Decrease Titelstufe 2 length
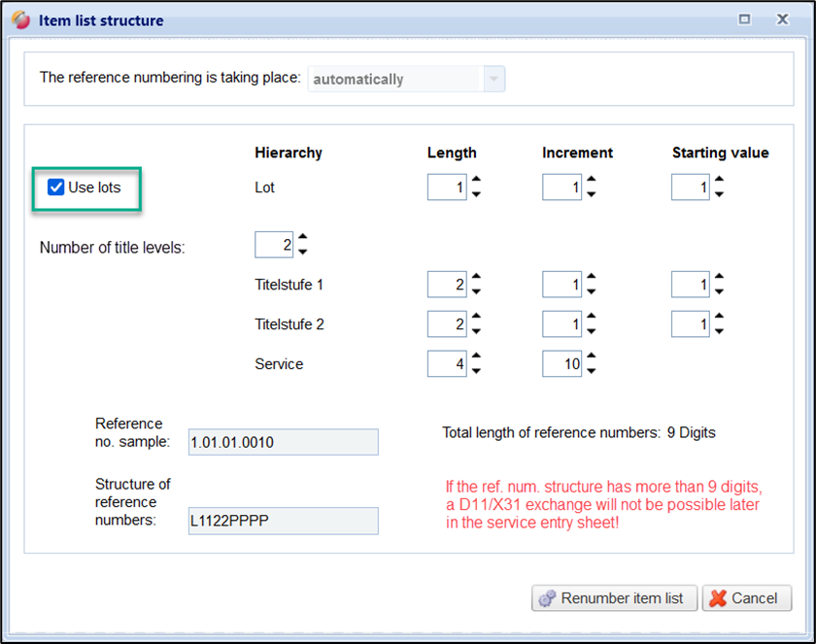This screenshot has height=644, width=816. (476, 331)
